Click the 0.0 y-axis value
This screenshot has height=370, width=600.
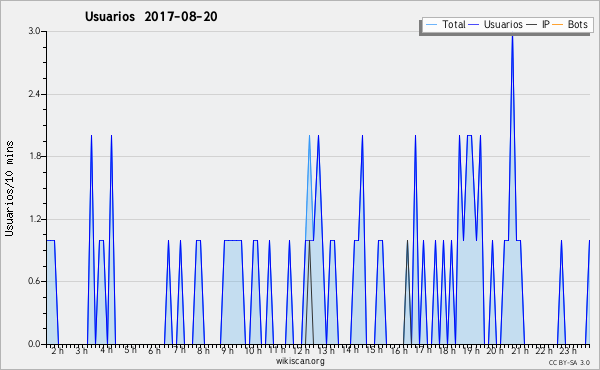click(34, 344)
